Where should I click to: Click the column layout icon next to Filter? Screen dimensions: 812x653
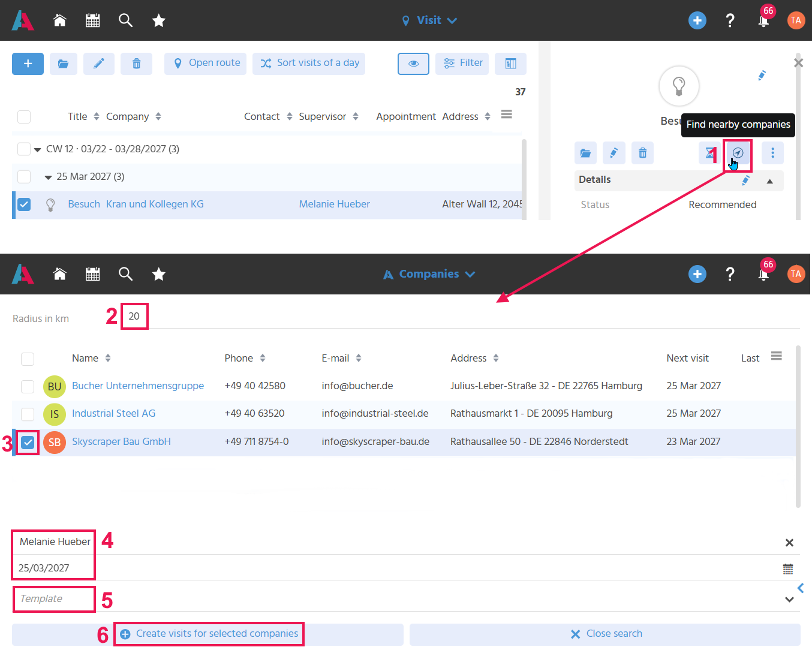pyautogui.click(x=511, y=64)
